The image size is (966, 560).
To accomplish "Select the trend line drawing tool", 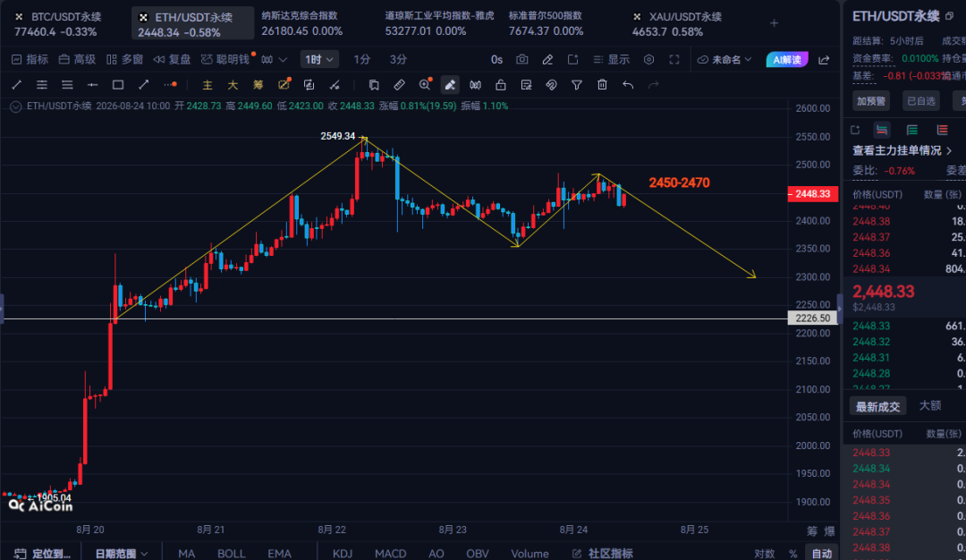I will point(17,85).
